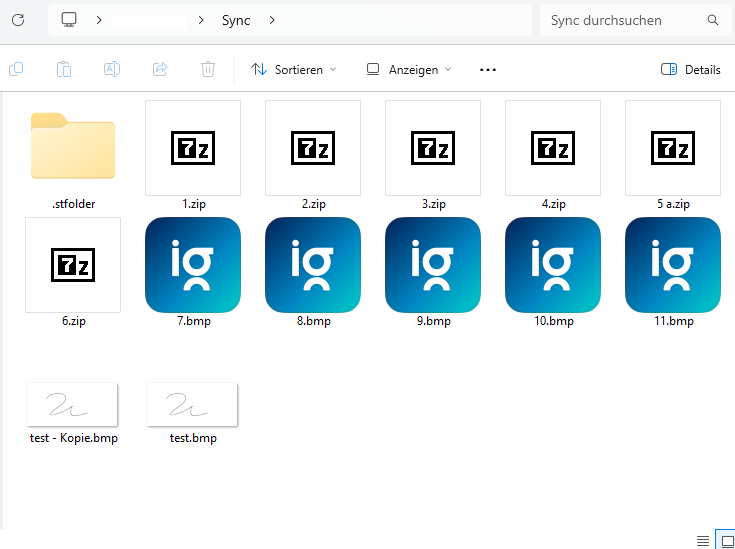Select the 9.bmp ImageGlass icon
Viewport: 735px width, 549px height.
pyautogui.click(x=433, y=265)
